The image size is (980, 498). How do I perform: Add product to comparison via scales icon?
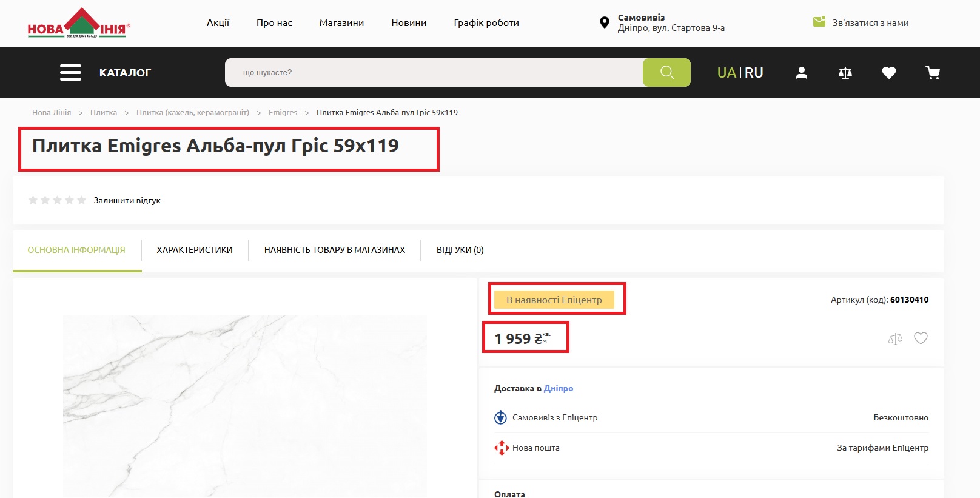pos(895,339)
